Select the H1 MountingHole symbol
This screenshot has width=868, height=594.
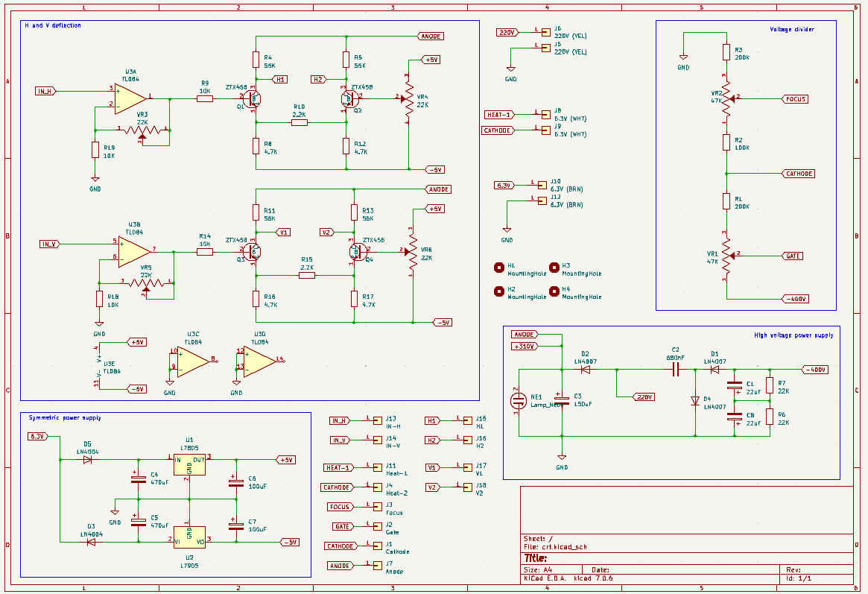coord(498,268)
